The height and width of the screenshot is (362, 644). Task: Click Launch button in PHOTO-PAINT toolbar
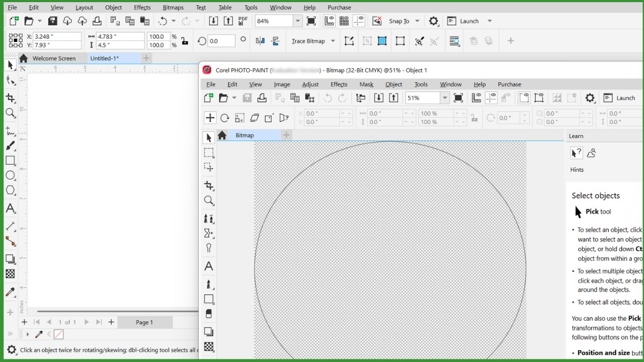click(x=619, y=98)
